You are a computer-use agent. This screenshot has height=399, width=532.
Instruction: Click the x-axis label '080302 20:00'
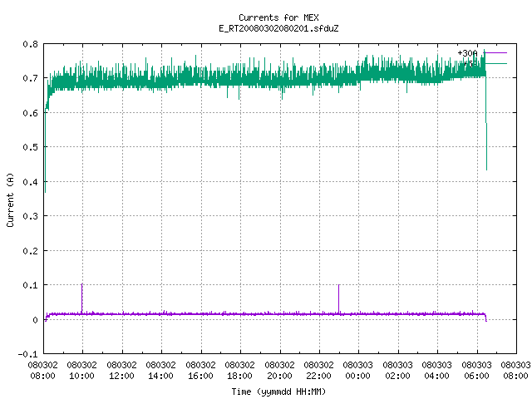pos(279,371)
